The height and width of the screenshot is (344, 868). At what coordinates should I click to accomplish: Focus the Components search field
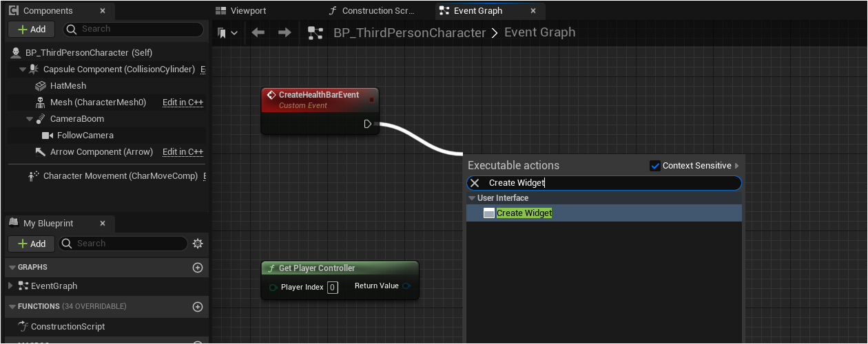(133, 29)
